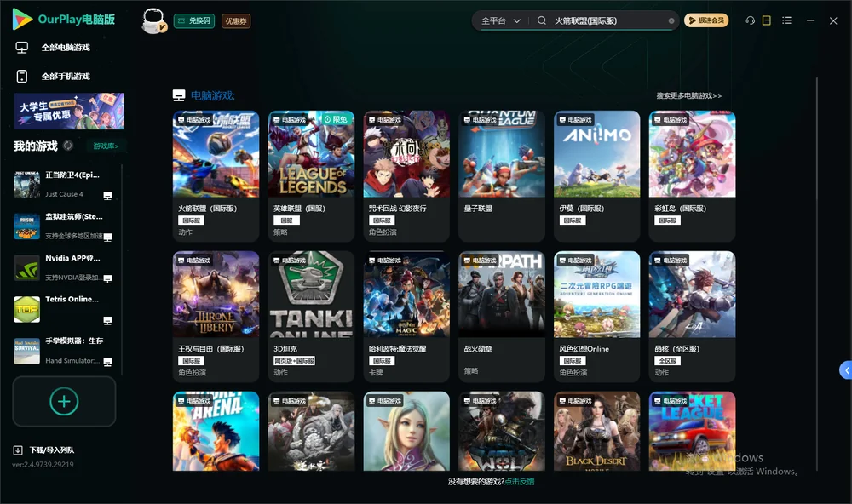Open the 大学生专属优惠 banner
The image size is (852, 504).
pyautogui.click(x=69, y=112)
